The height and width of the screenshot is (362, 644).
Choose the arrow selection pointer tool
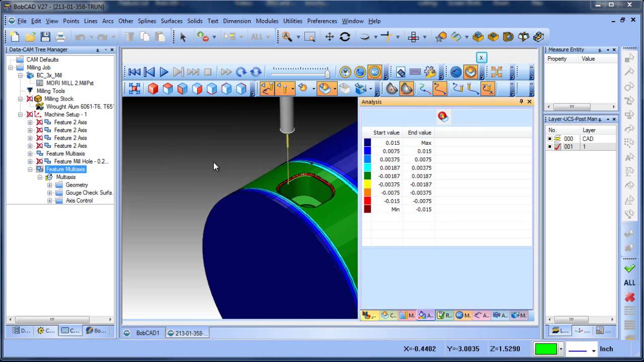tap(183, 37)
